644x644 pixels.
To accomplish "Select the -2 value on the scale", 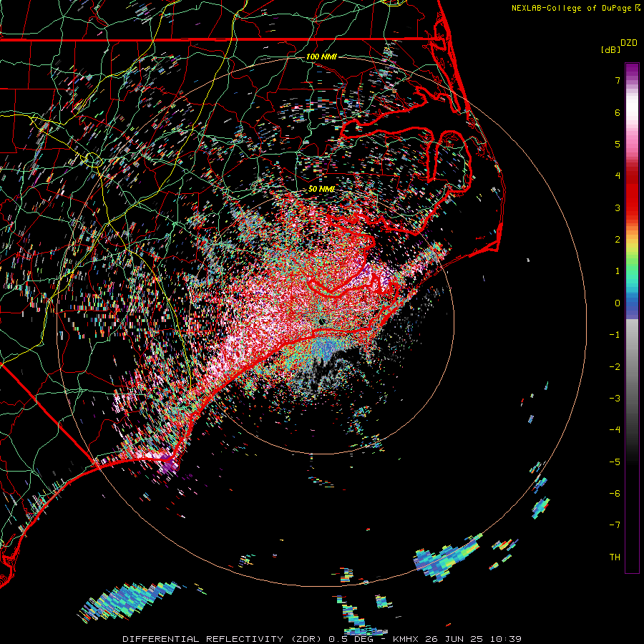I will 615,367.
